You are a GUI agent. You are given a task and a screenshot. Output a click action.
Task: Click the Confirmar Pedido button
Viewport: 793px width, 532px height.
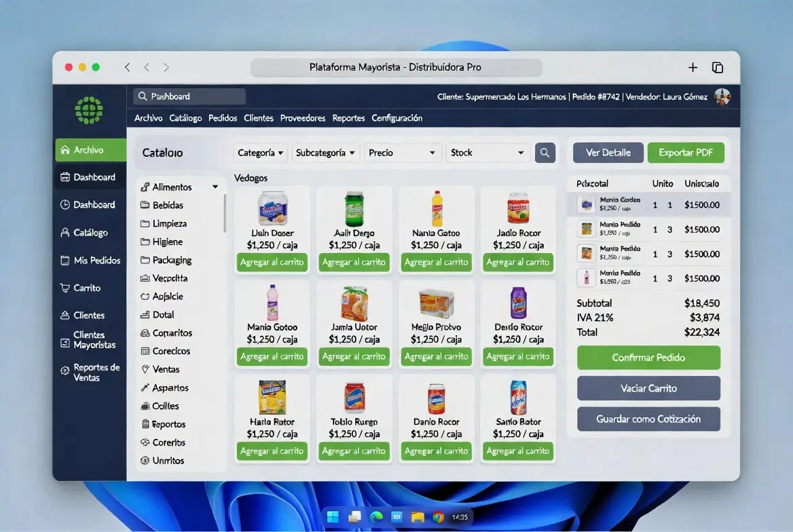[x=648, y=357]
